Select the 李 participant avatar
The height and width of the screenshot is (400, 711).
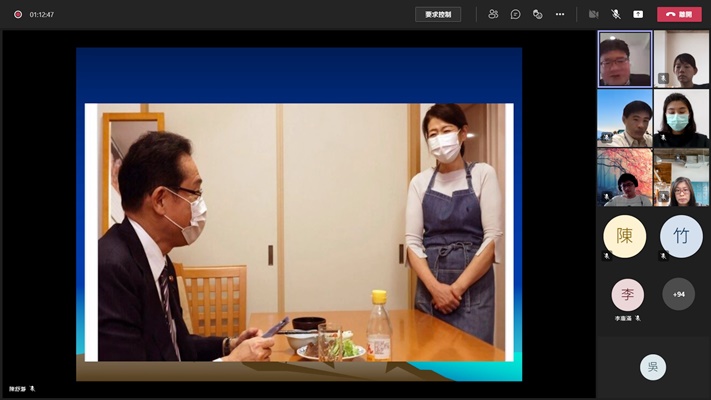627,294
